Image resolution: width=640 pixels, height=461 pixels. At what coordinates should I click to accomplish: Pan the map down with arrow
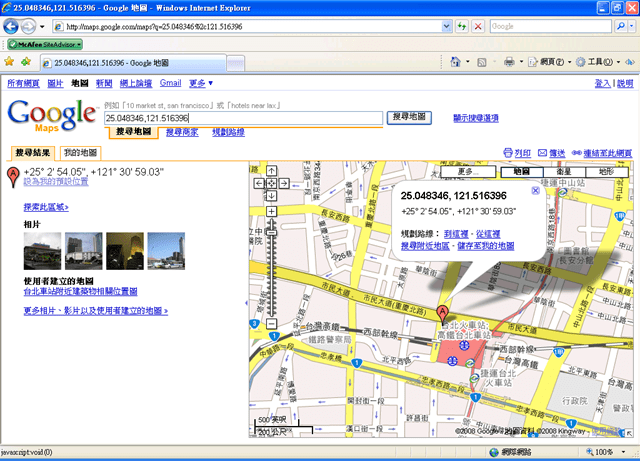271,196
